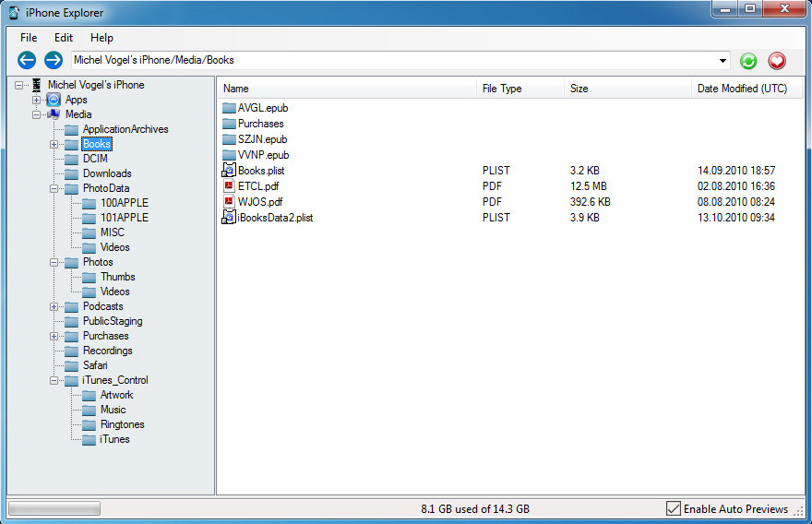Open the Help menu
Viewport: 812px width, 524px height.
[x=101, y=38]
